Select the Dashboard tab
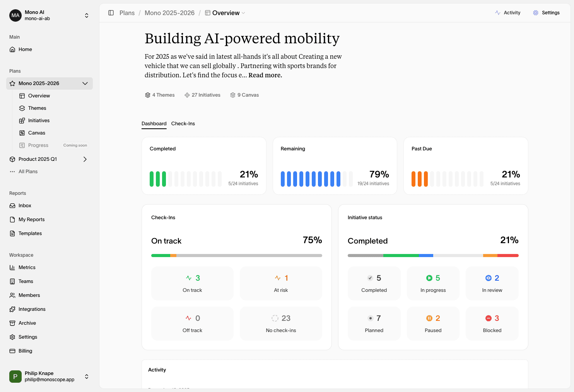 tap(154, 124)
